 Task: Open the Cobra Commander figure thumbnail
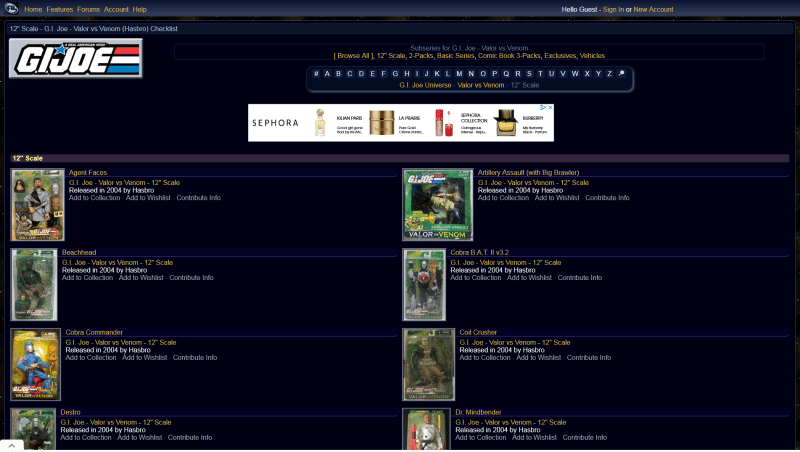35,365
